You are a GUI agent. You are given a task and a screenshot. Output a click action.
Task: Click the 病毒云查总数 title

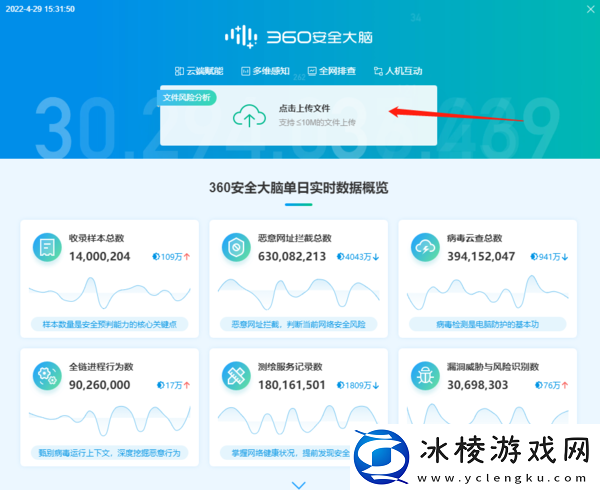474,238
